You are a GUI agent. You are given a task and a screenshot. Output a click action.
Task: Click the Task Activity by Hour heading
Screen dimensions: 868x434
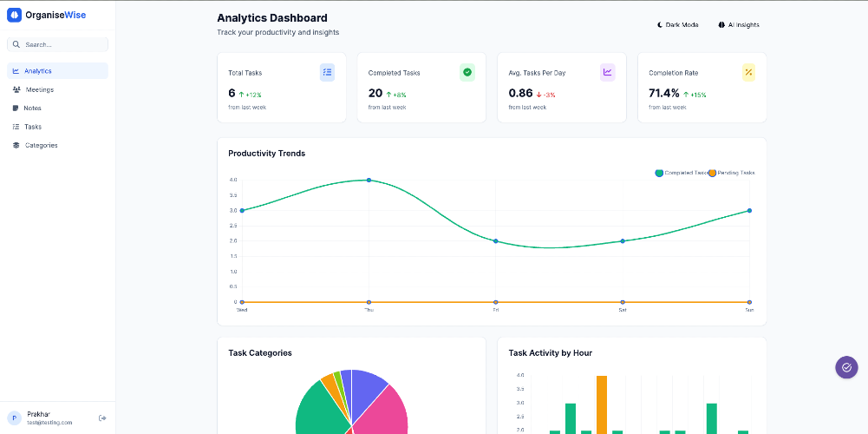(x=551, y=353)
